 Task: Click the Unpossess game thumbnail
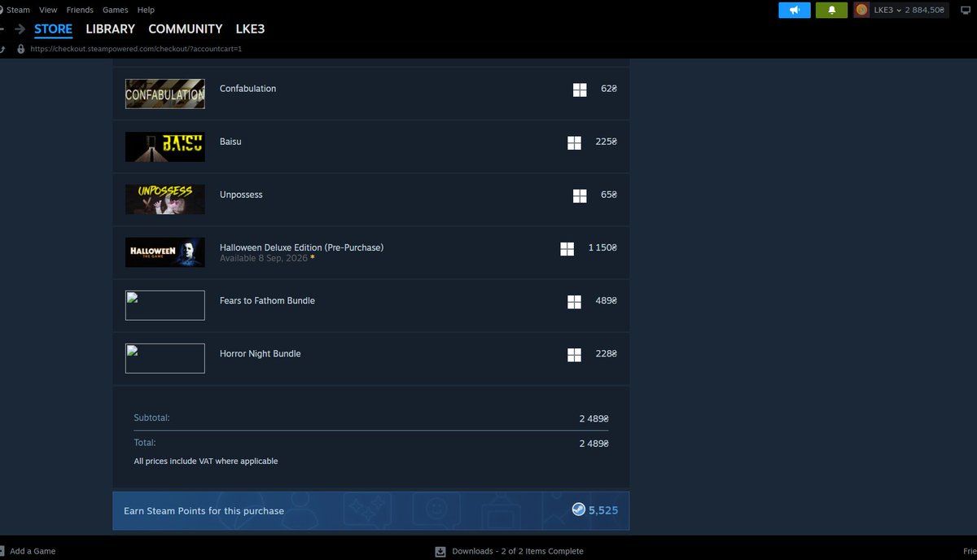(165, 199)
